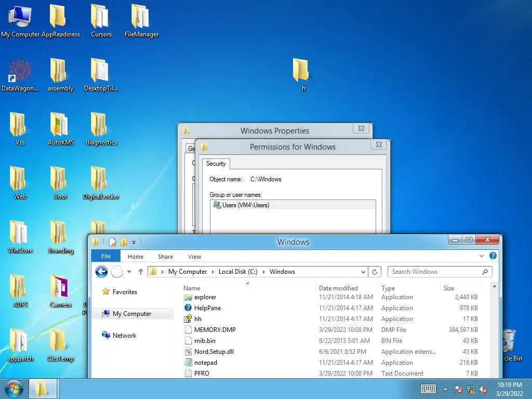
Task: Select the DigitalLocker folder icon
Action: (101, 183)
